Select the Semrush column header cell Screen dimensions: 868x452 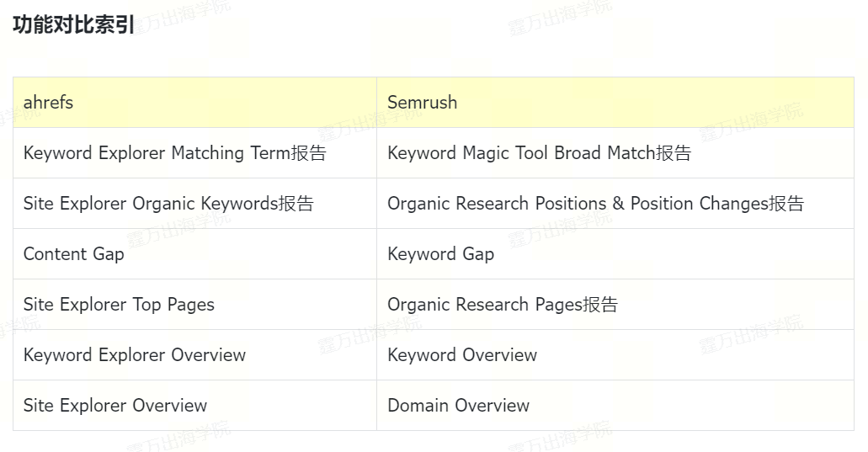(615, 103)
